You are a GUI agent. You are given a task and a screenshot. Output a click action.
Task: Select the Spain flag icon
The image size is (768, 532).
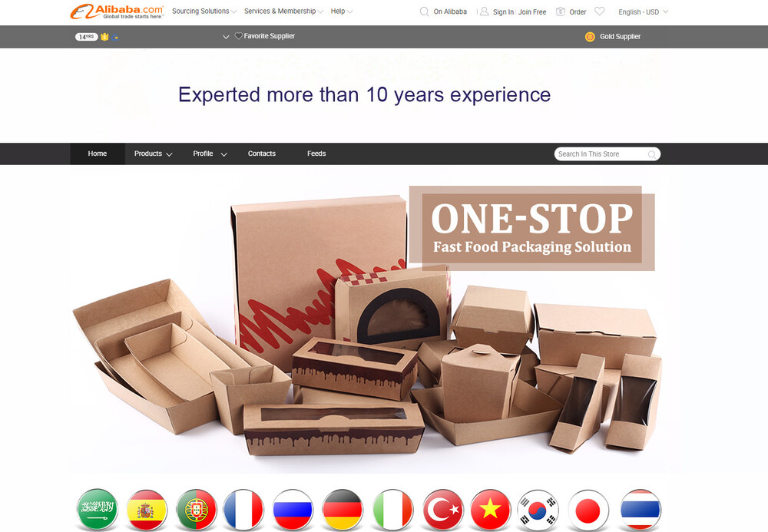coord(147,509)
